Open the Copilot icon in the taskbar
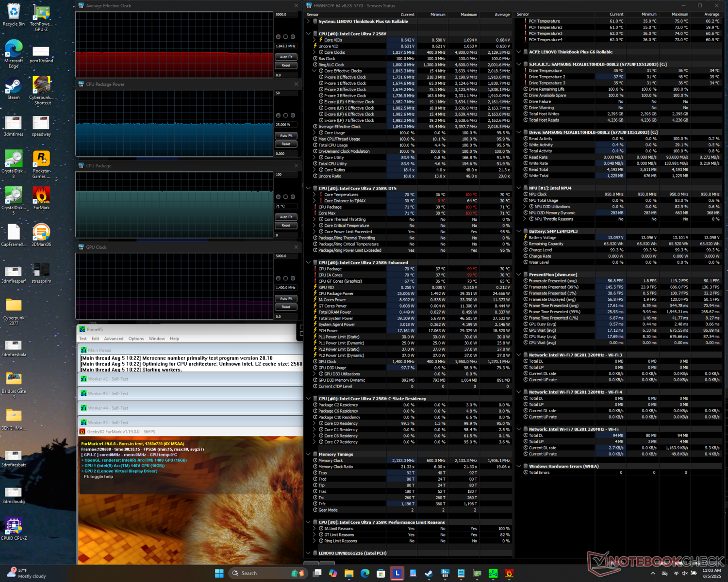The image size is (728, 582). [x=333, y=573]
